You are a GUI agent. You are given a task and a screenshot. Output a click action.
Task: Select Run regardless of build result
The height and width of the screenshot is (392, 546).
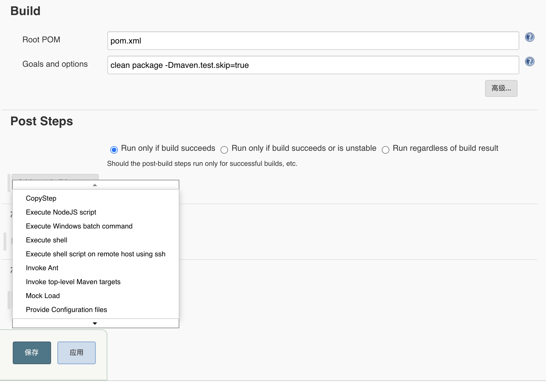[x=386, y=150]
